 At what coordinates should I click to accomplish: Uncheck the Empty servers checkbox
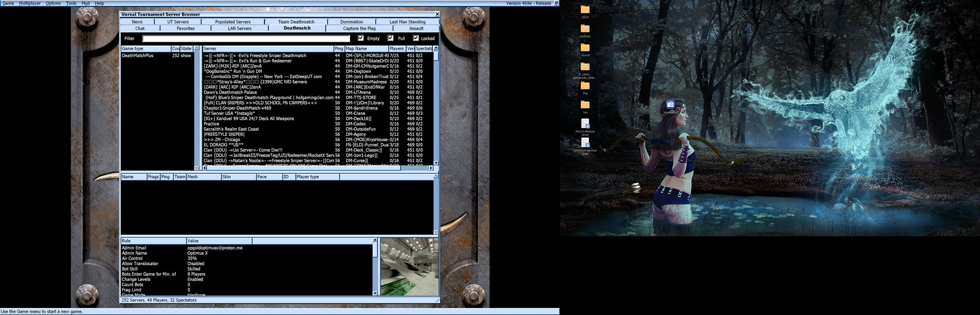tap(361, 38)
